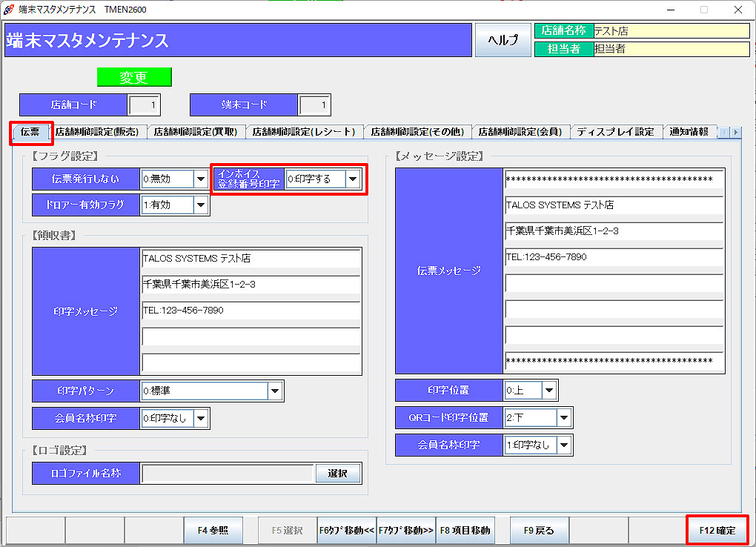Click the F4 参照 button

[213, 531]
